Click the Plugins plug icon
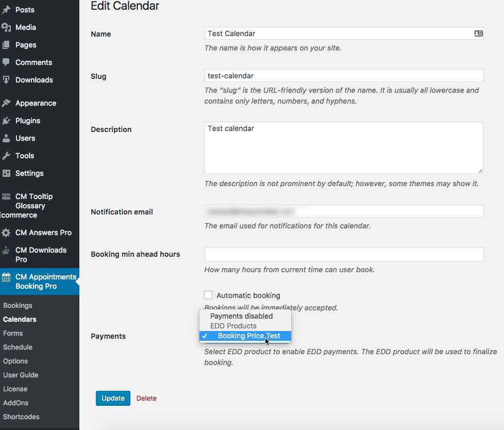This screenshot has height=430, width=504. (x=6, y=121)
